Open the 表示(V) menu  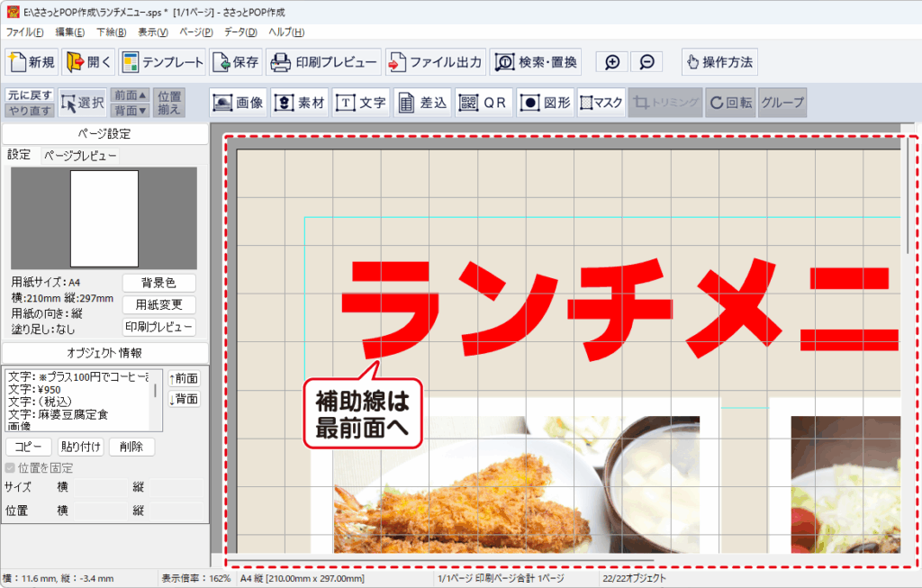[x=153, y=32]
